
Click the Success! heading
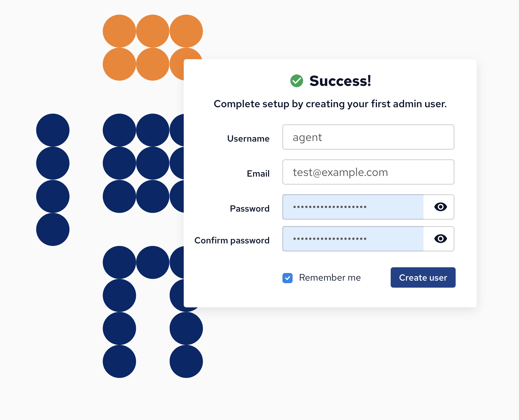[340, 81]
